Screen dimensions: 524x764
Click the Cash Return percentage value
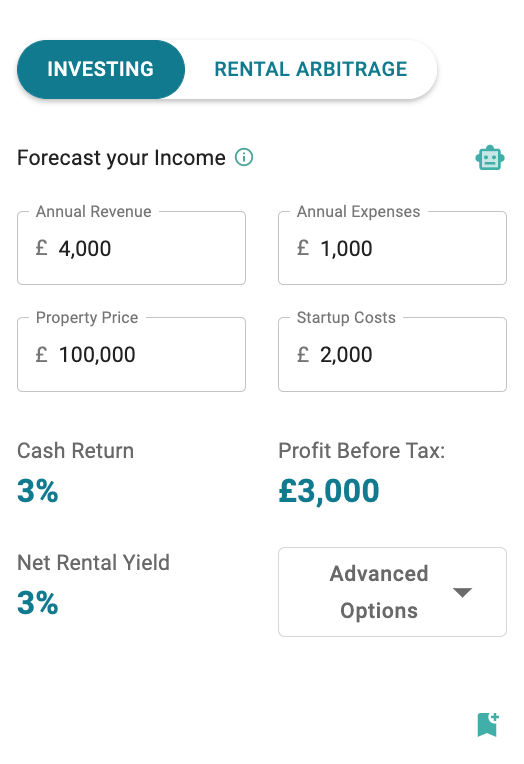coord(38,491)
